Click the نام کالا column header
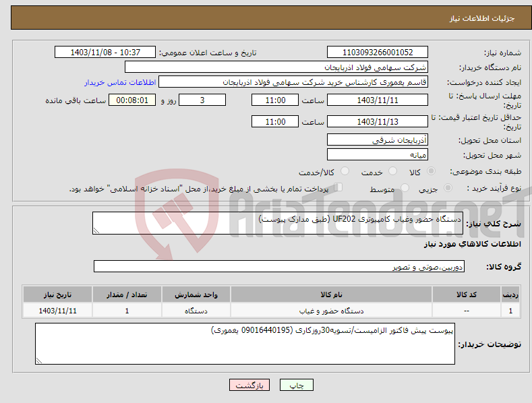Screen dimensions: 532x403 [x=332, y=294]
